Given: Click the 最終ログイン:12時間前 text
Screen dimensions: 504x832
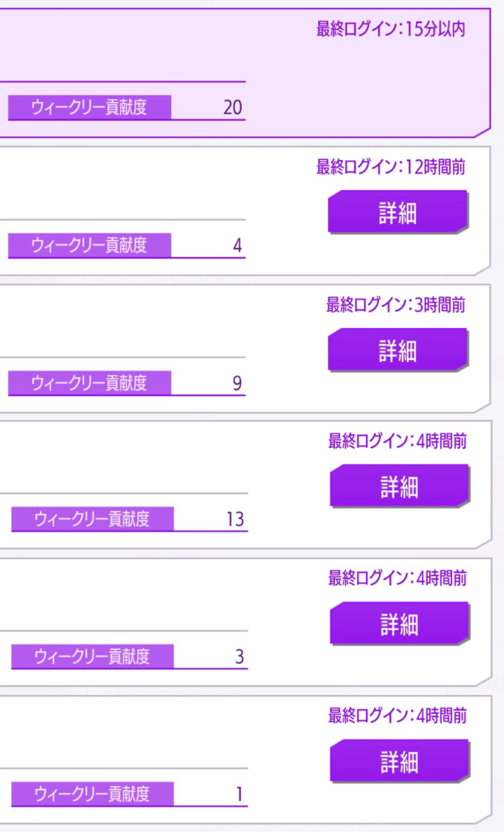Looking at the screenshot, I should pos(390,167).
